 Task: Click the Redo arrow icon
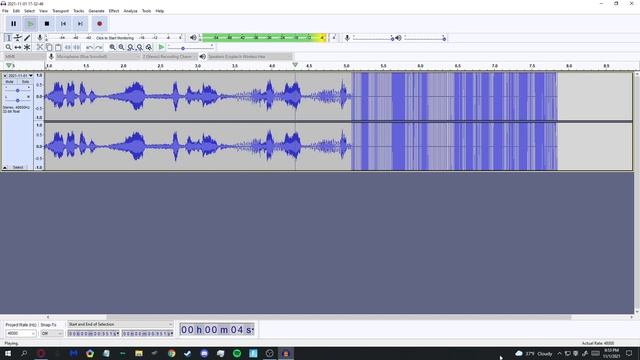(x=98, y=47)
